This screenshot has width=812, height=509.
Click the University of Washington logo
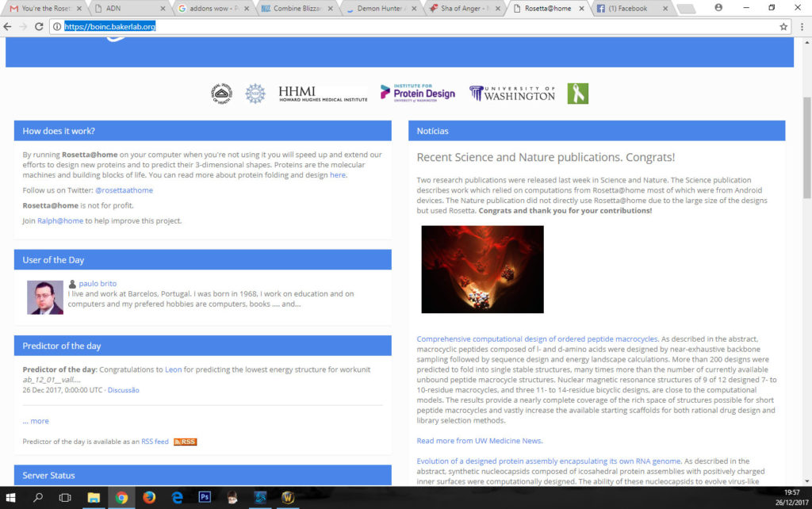(x=512, y=94)
